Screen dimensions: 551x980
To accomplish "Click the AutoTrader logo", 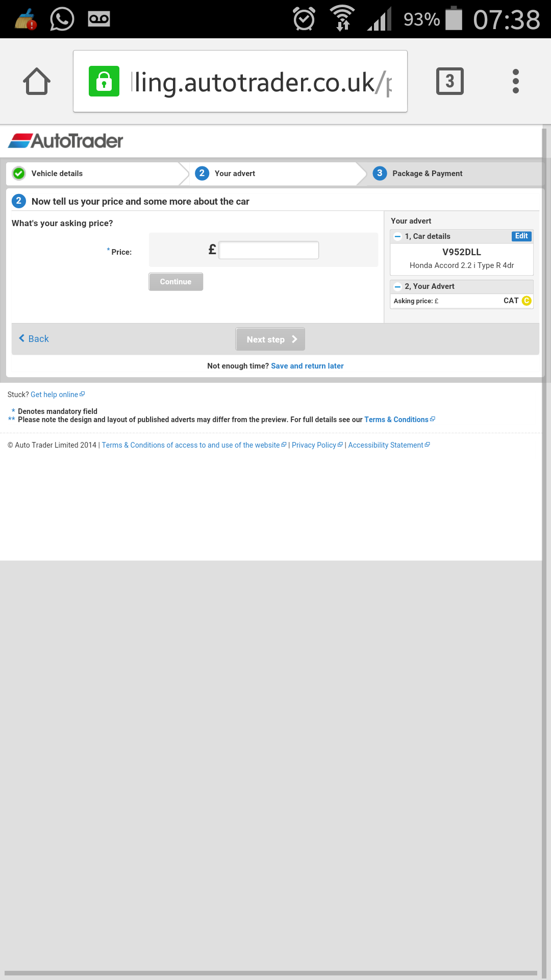I will click(66, 141).
